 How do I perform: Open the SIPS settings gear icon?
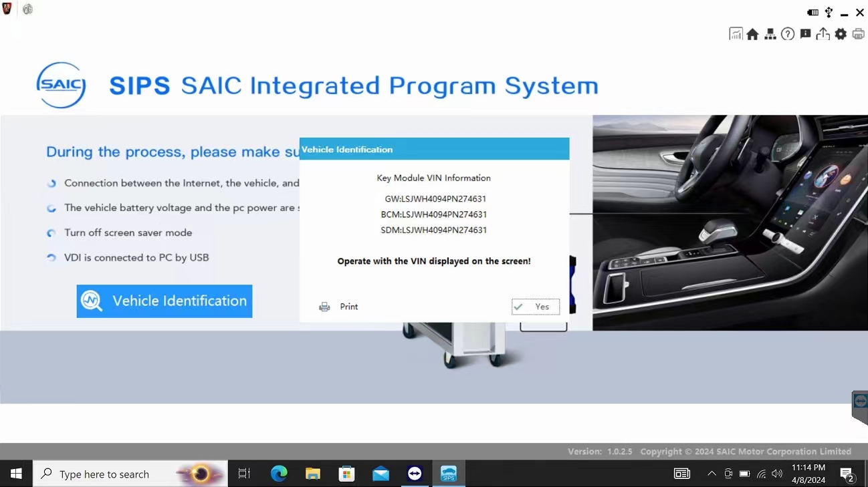coord(840,33)
